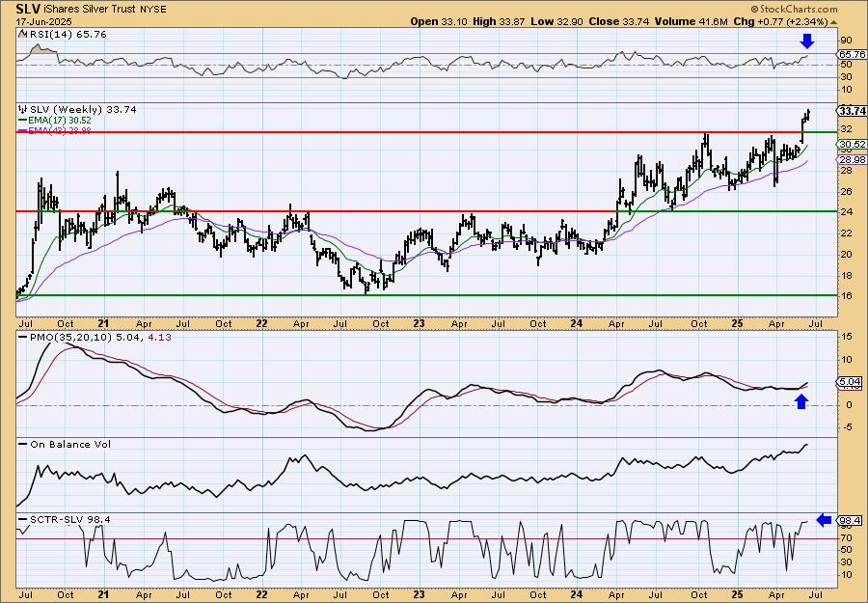Click the black PMO legend line swatch
The width and height of the screenshot is (868, 603).
coord(22,338)
